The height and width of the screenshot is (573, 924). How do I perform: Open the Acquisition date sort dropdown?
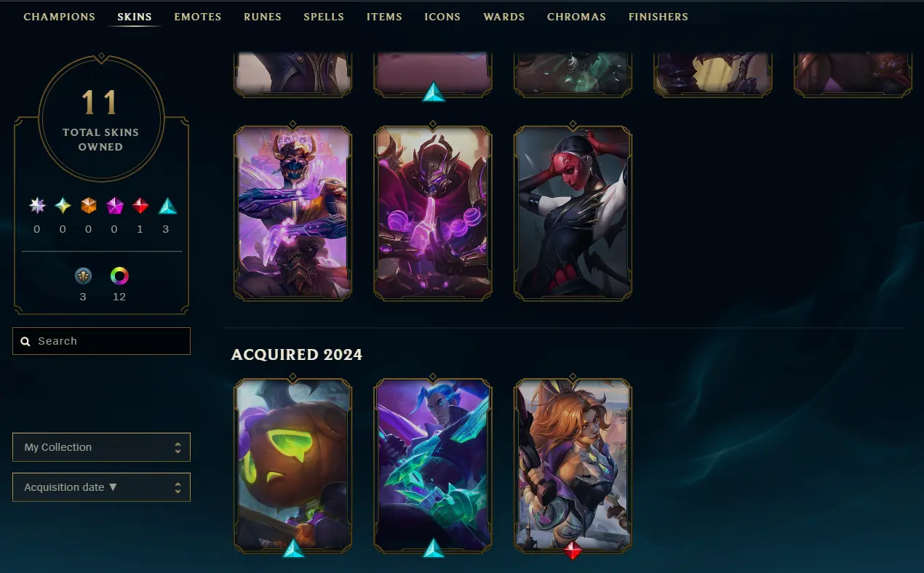(101, 487)
